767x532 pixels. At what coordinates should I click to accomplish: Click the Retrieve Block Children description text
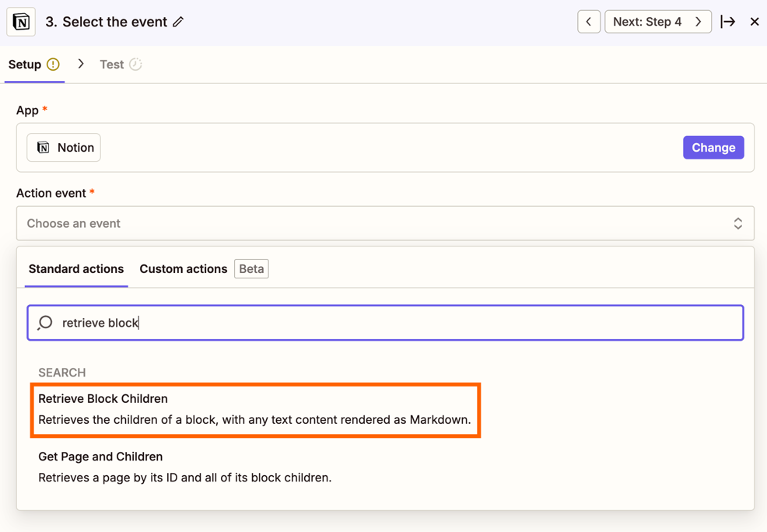point(254,420)
